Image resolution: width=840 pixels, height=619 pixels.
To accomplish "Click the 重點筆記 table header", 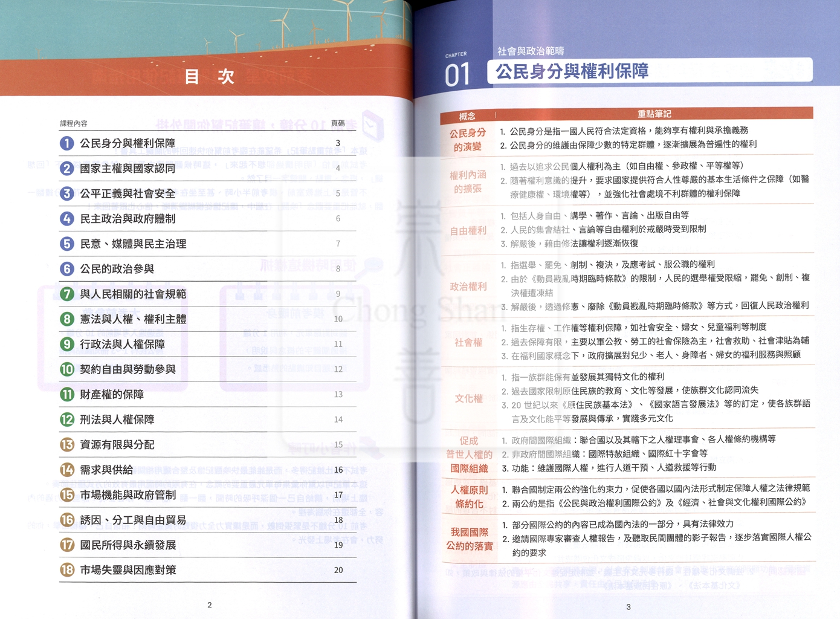I will 654,114.
